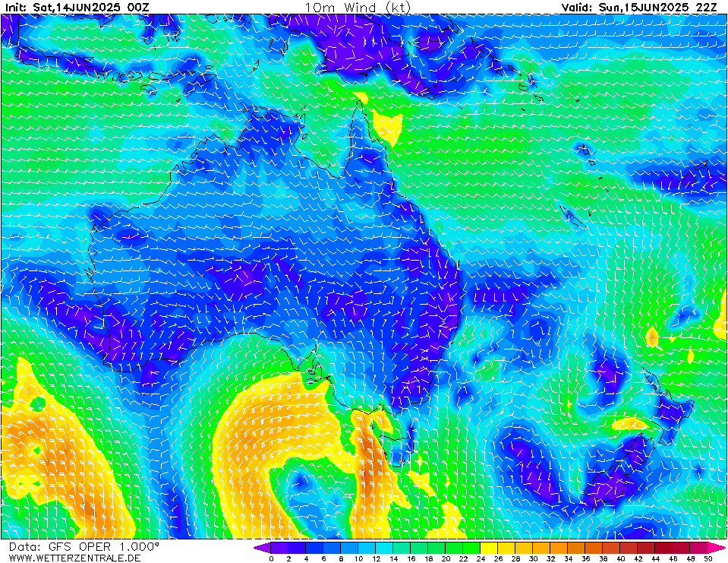Click the purple below-zero arrow on legend
This screenshot has width=728, height=563.
[x=263, y=548]
